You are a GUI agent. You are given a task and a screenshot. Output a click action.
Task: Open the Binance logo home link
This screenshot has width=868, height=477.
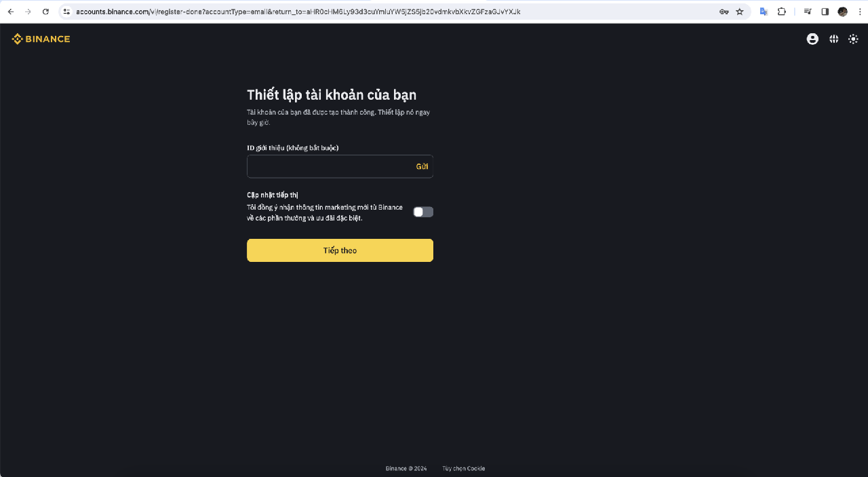click(41, 39)
